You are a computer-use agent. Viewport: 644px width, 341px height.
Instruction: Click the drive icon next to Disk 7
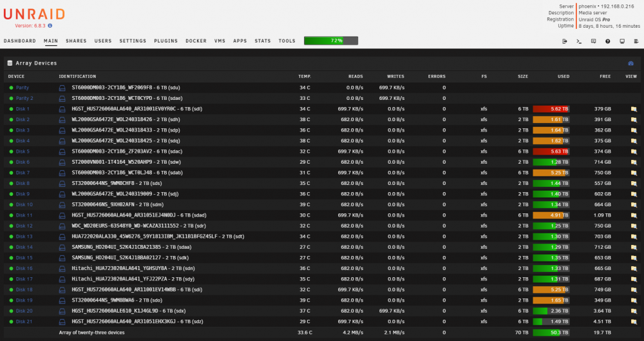[62, 173]
